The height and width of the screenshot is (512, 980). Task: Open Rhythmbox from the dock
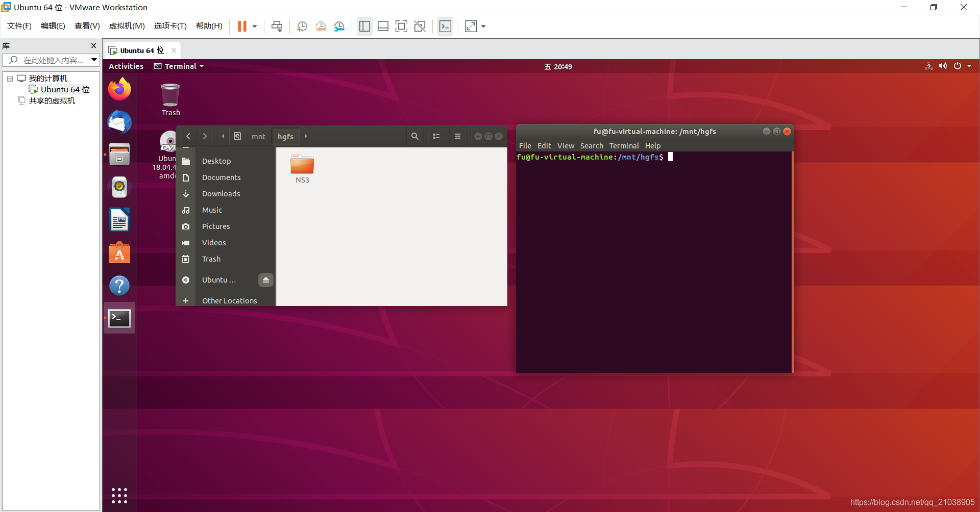(x=119, y=187)
